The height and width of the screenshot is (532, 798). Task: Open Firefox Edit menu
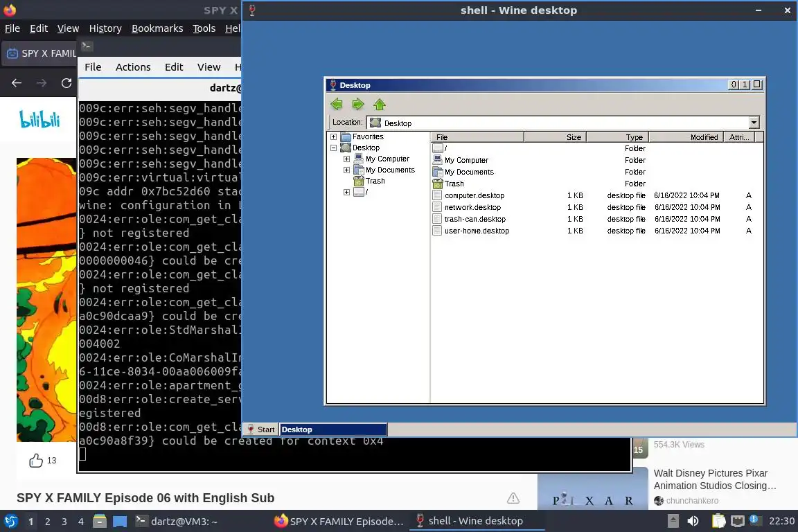tap(39, 28)
